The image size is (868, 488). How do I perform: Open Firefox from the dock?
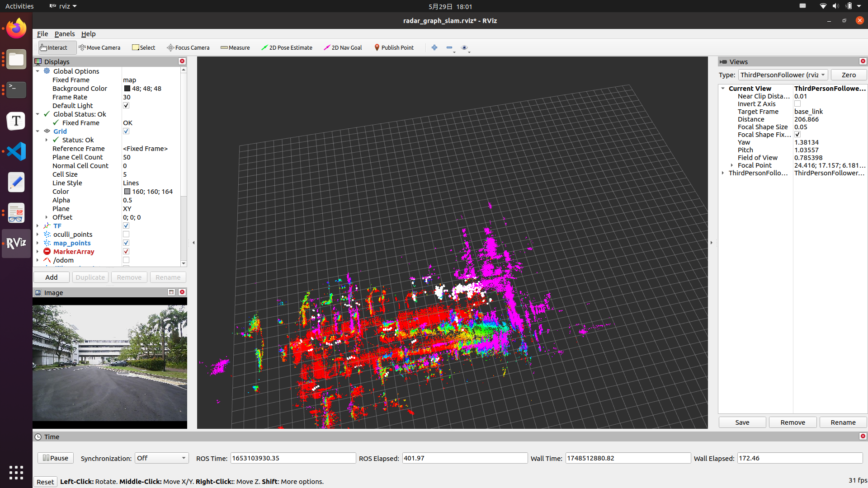pos(16,28)
